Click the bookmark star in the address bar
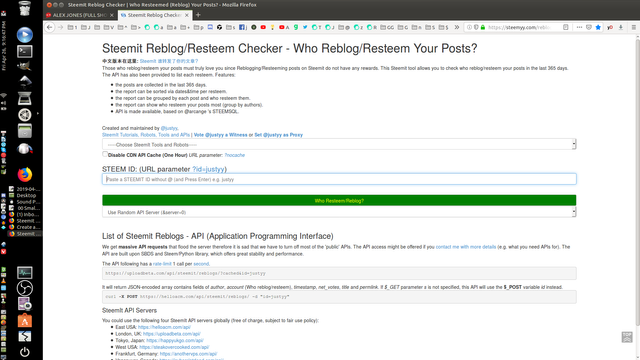The width and height of the screenshot is (640, 360). pos(598,27)
